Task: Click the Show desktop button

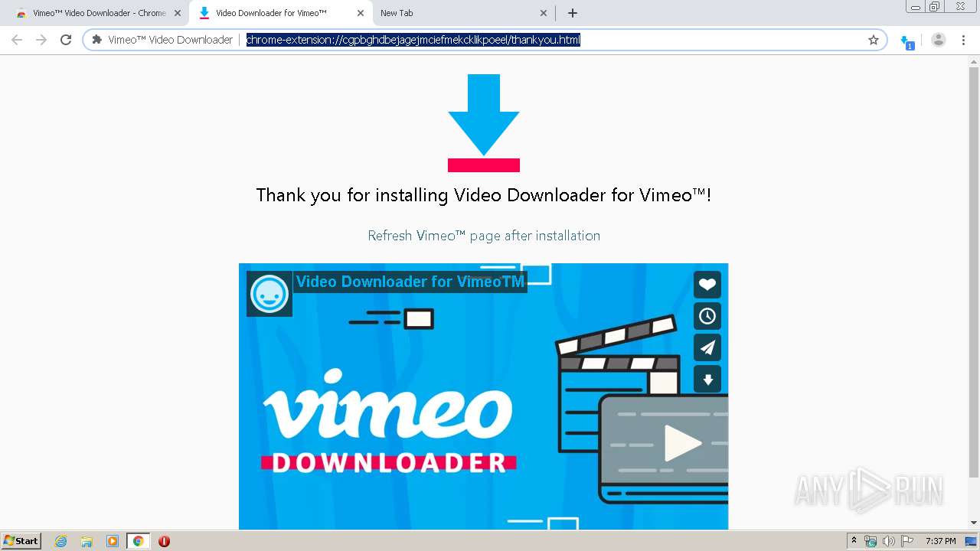Action: click(972, 541)
